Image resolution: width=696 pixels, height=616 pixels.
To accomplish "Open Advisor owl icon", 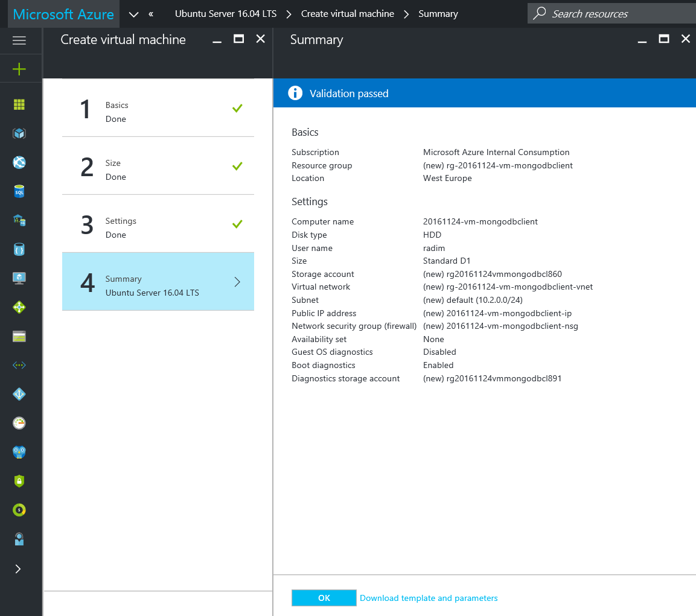I will (19, 452).
